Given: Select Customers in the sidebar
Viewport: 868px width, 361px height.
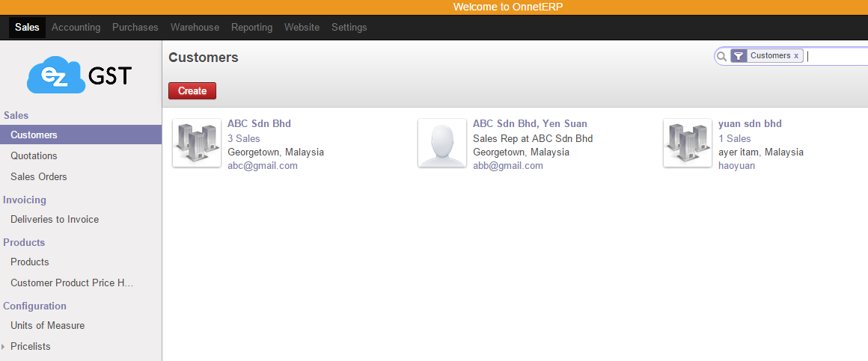Looking at the screenshot, I should [81, 135].
